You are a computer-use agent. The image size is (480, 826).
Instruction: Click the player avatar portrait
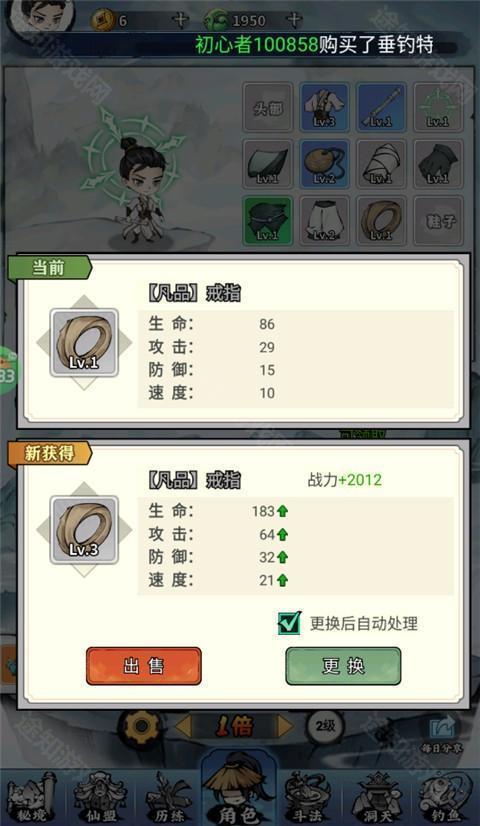[x=41, y=16]
